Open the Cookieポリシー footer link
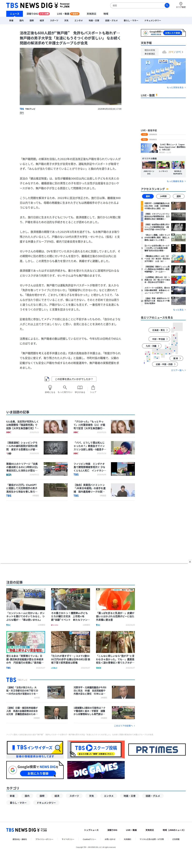Screen dimensions: 192x868 click(x=89, y=839)
